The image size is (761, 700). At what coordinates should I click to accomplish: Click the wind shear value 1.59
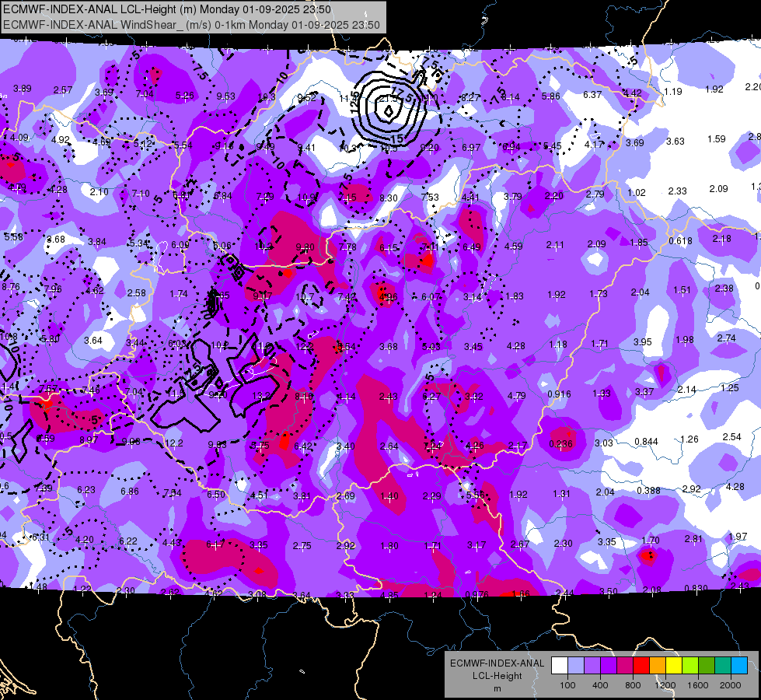coord(717,139)
